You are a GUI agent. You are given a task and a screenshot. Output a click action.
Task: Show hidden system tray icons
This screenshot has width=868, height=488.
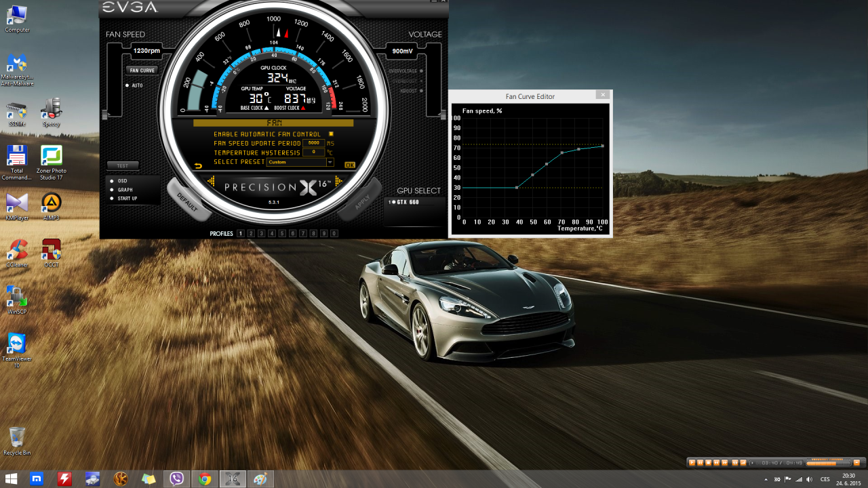pyautogui.click(x=766, y=479)
